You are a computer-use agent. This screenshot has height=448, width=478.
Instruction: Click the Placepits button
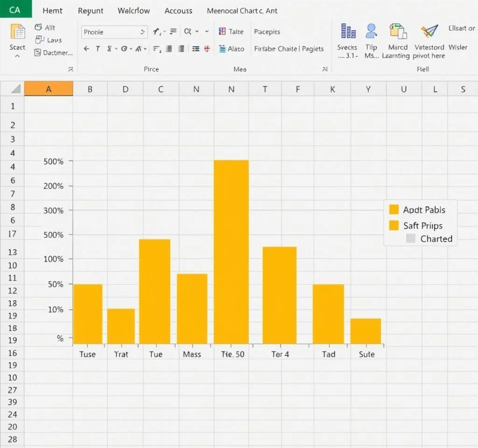267,32
